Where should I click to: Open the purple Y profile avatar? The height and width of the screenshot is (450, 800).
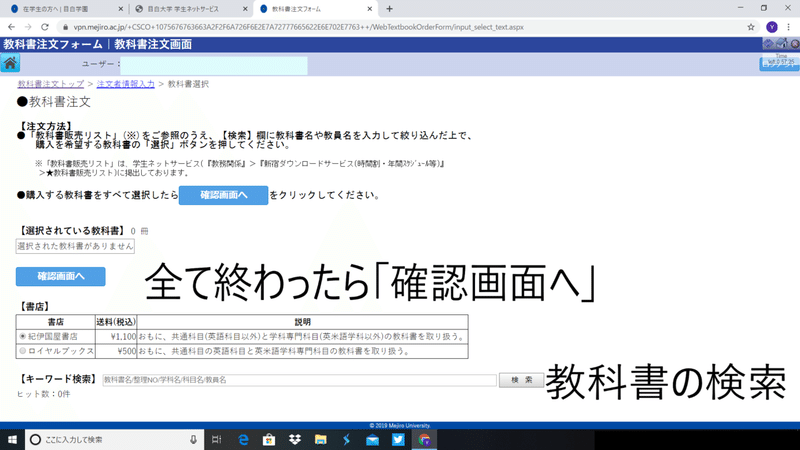coord(772,27)
